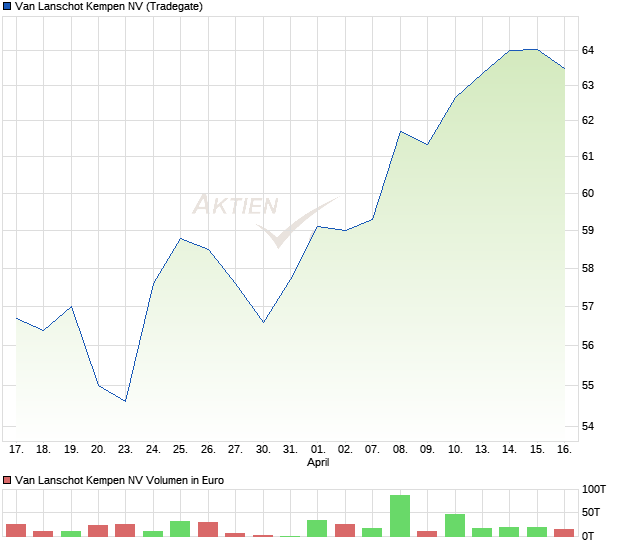Click the green volume bar for 25.
Screen dimensions: 620x546
(180, 529)
